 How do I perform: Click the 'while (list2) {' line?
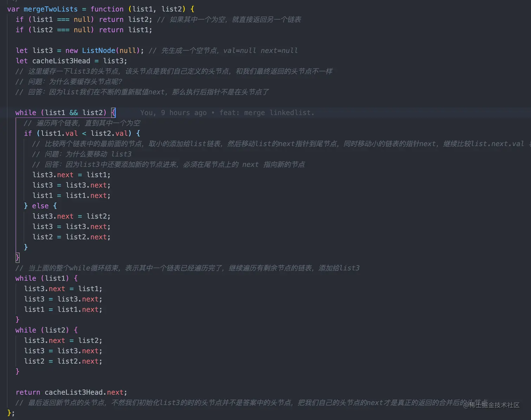[x=46, y=330]
